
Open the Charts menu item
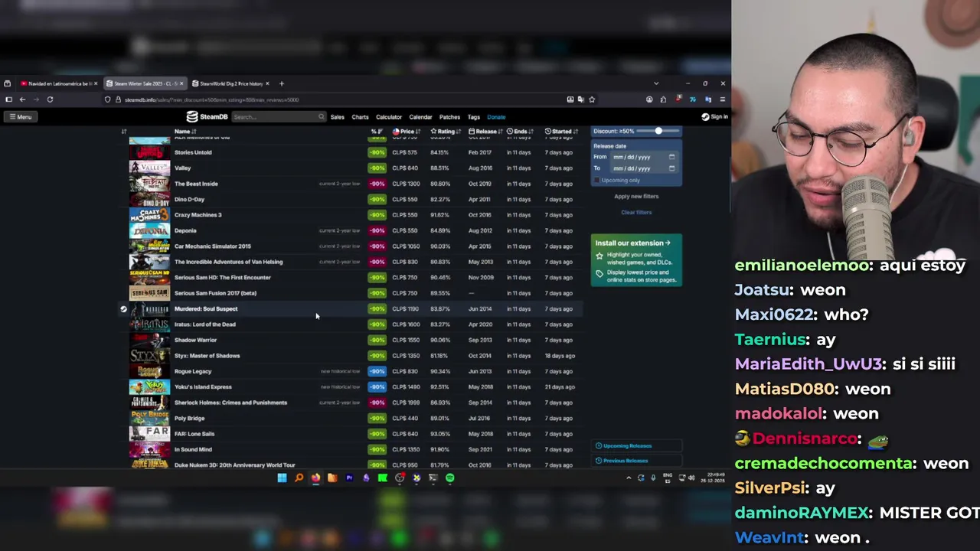pos(360,117)
